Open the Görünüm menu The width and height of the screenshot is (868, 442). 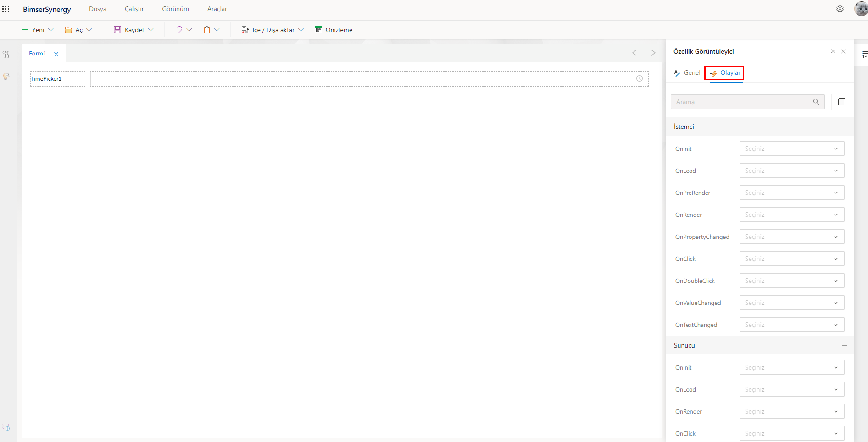(175, 9)
